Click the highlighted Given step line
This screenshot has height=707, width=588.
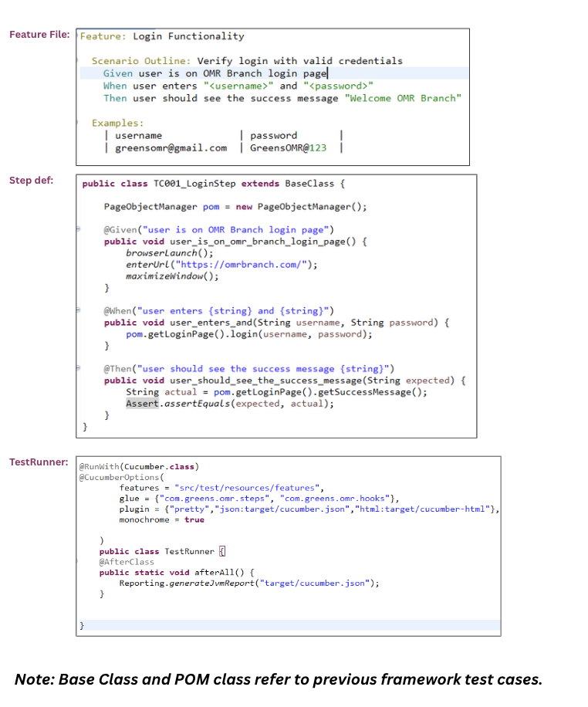(215, 73)
